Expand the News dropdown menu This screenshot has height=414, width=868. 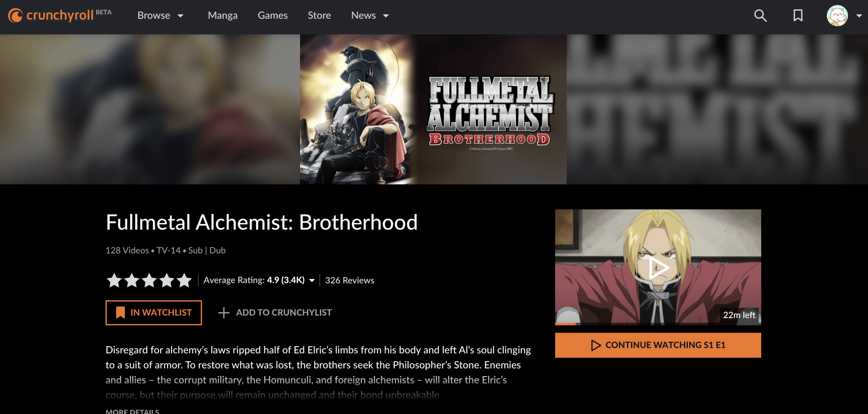(x=370, y=16)
